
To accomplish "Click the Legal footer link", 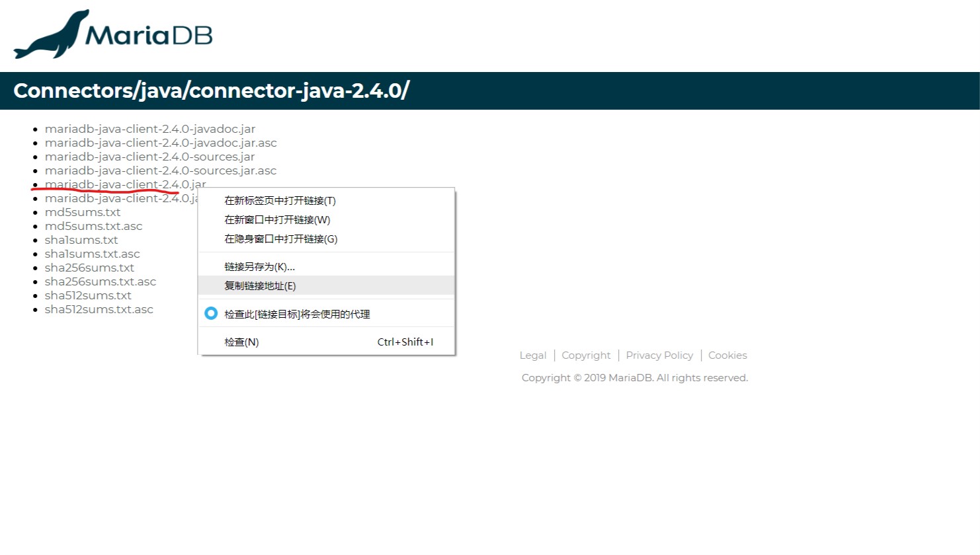I will [x=532, y=355].
